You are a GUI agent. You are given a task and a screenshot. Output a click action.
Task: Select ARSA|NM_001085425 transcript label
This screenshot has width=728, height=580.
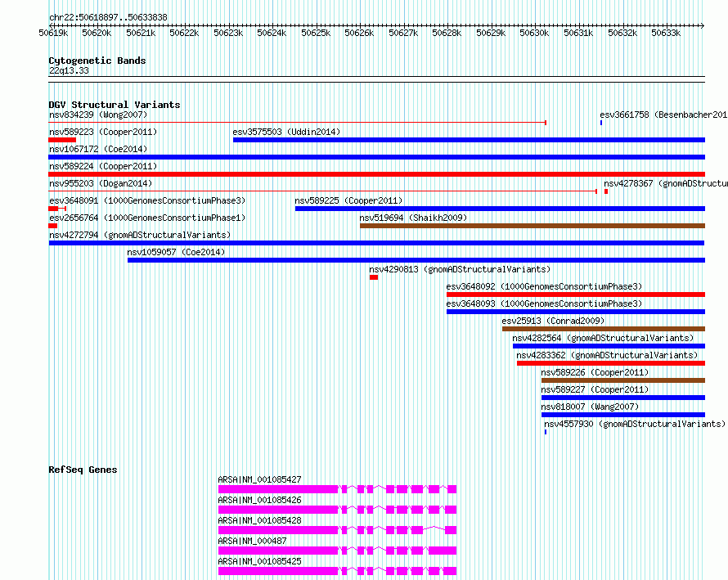point(259,561)
